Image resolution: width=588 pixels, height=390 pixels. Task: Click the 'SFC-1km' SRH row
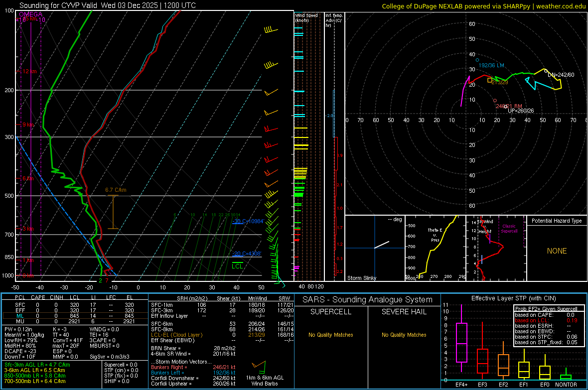[x=222, y=305]
